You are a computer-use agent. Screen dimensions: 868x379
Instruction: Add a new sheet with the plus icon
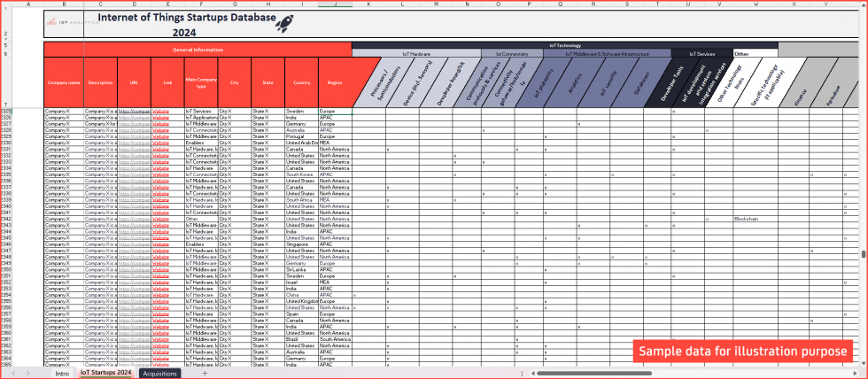[205, 374]
